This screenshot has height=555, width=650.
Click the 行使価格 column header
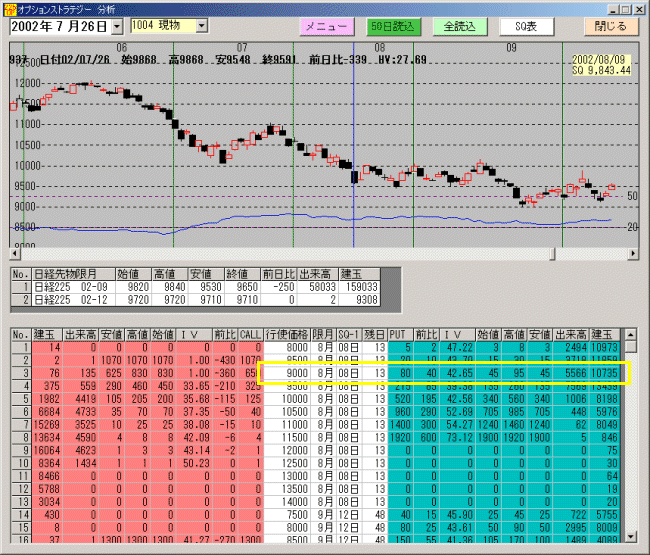coord(286,333)
